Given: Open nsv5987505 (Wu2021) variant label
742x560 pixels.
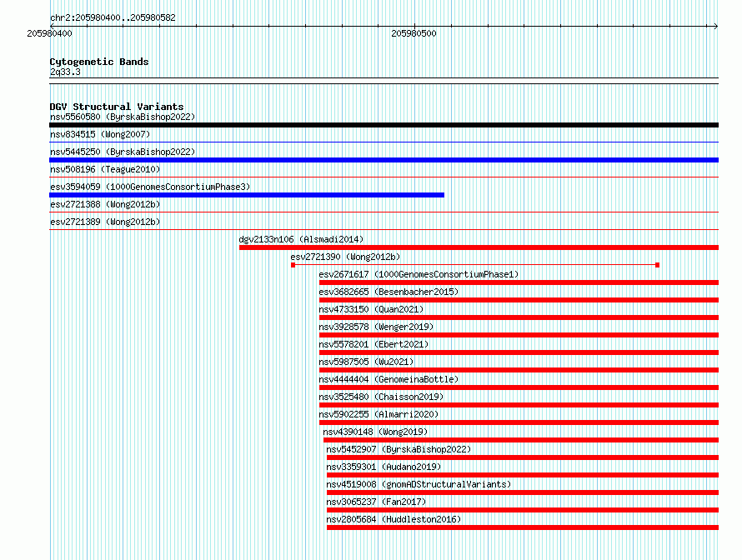Looking at the screenshot, I should coord(366,362).
